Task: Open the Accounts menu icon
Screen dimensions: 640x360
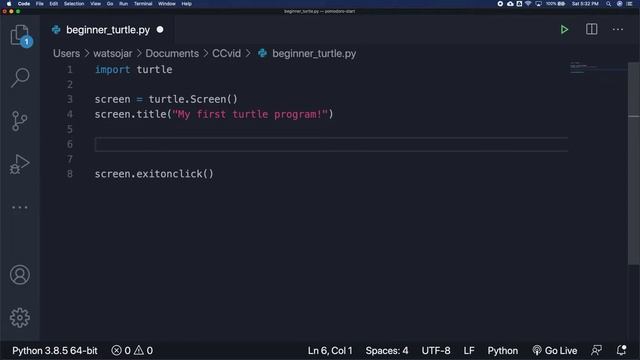Action: tap(20, 275)
